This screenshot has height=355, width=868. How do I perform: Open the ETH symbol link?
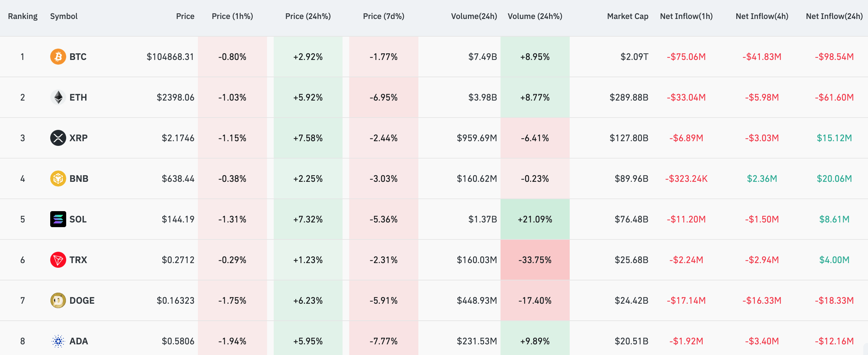point(78,97)
